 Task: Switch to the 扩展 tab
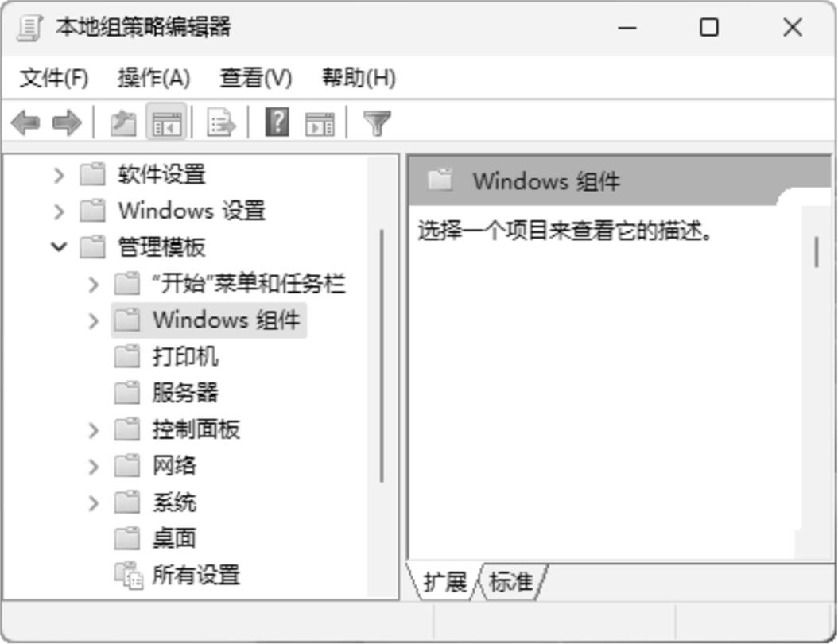point(445,581)
